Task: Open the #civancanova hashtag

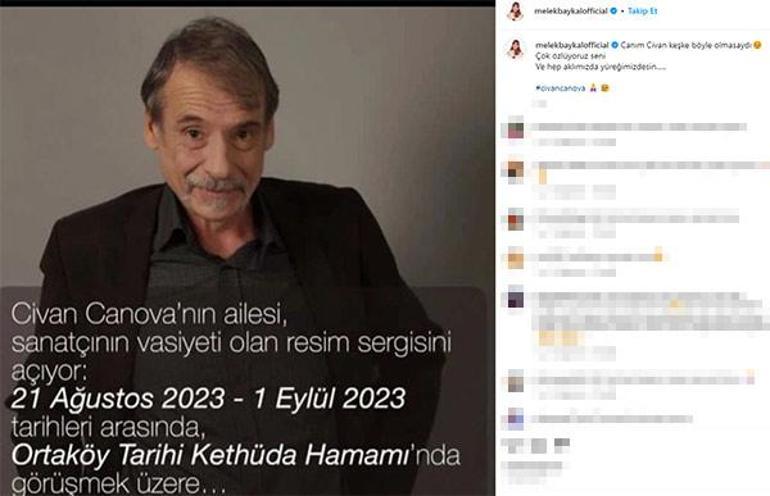Action: coord(561,88)
